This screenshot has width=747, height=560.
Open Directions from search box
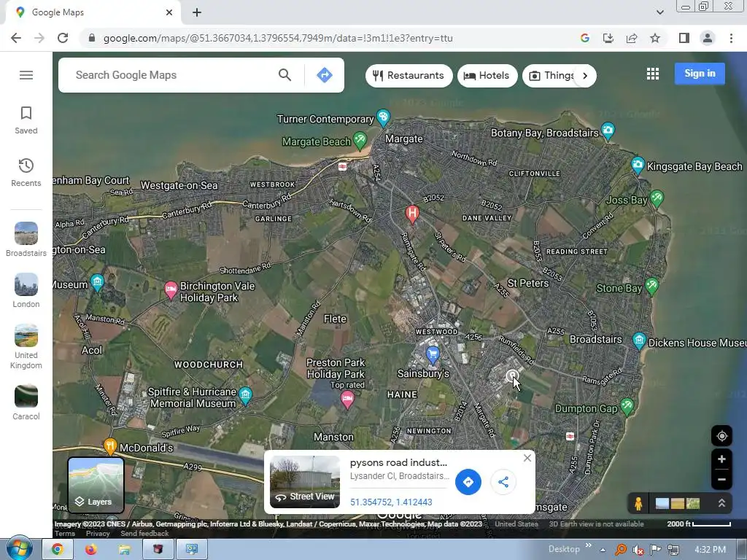(325, 75)
